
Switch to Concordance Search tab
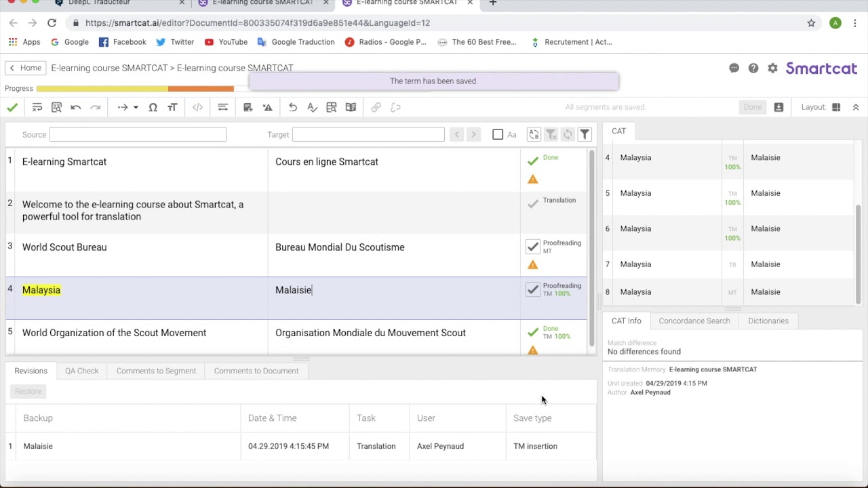[x=694, y=321]
